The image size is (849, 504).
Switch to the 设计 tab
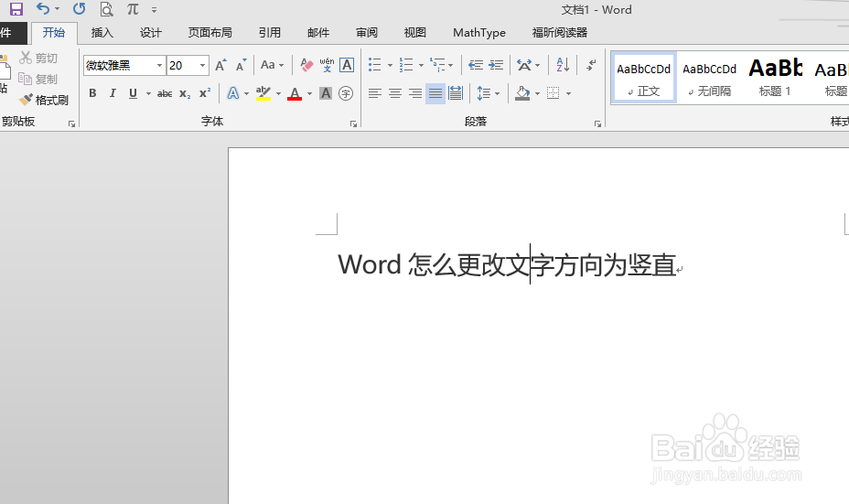coord(151,33)
